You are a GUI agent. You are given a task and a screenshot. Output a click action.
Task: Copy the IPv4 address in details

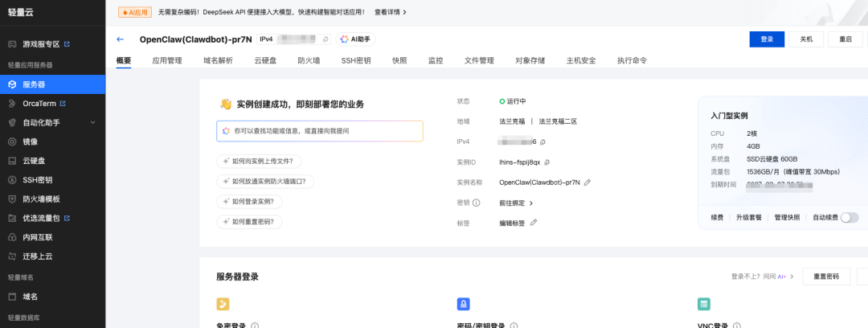(542, 141)
